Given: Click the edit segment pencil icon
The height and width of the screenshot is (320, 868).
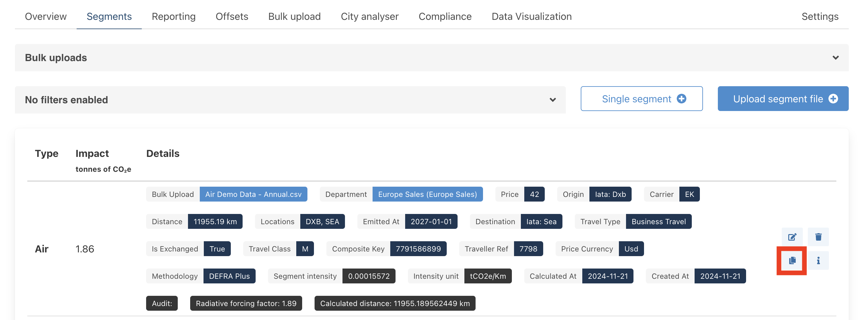Looking at the screenshot, I should [x=792, y=237].
